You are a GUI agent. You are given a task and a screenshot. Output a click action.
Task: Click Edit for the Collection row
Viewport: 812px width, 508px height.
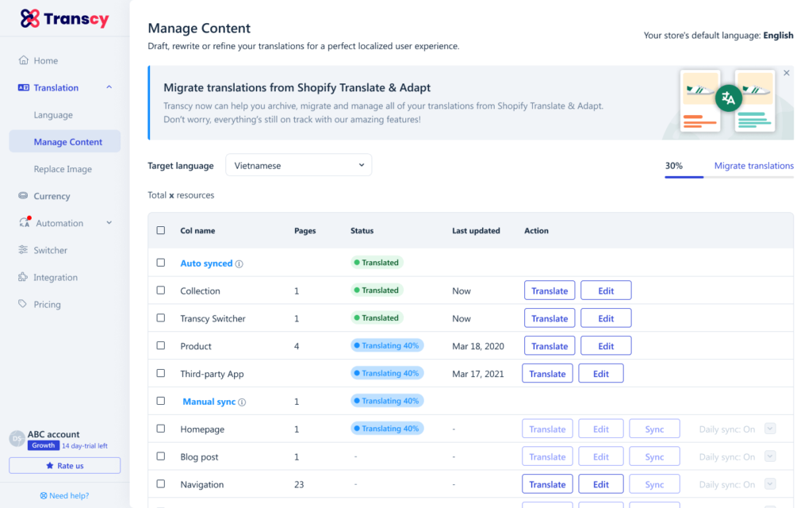point(606,291)
